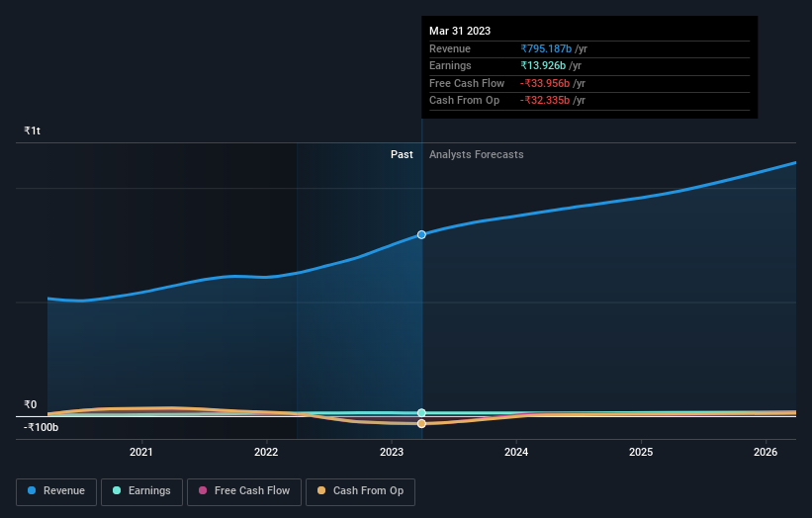812x518 pixels.
Task: Click the 2026 x-axis label
Action: (x=766, y=453)
